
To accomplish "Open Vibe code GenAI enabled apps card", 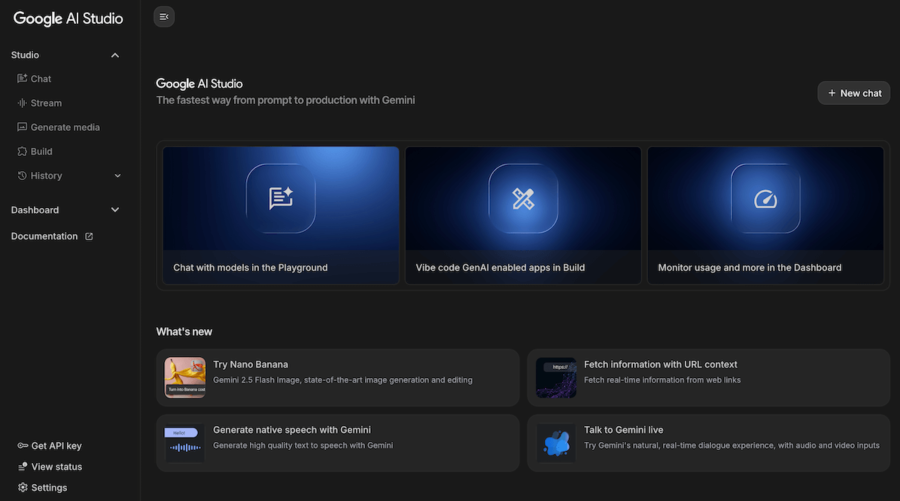I will pyautogui.click(x=523, y=215).
